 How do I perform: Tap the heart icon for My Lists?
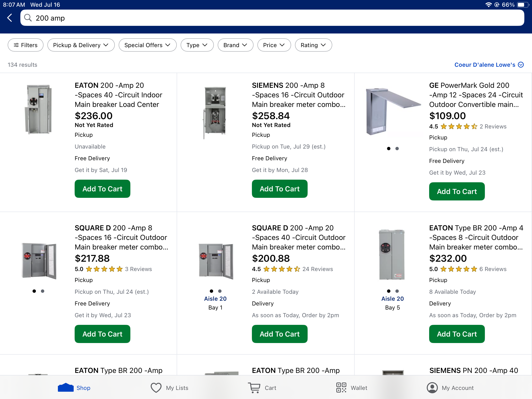click(x=156, y=388)
